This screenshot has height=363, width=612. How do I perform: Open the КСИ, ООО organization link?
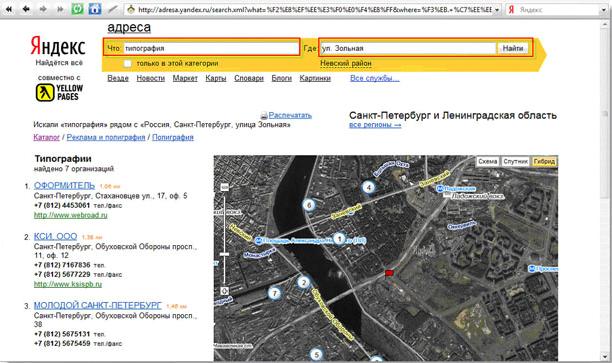pyautogui.click(x=55, y=237)
